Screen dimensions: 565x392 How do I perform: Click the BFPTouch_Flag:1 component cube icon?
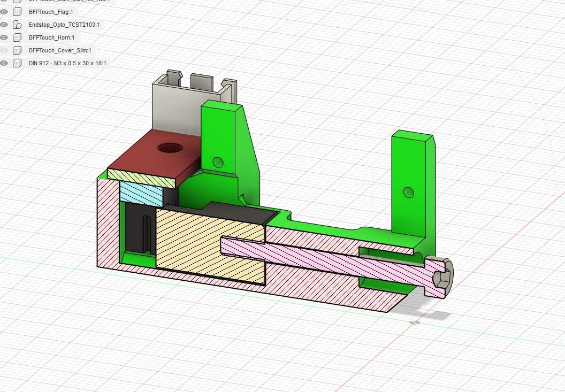point(17,12)
